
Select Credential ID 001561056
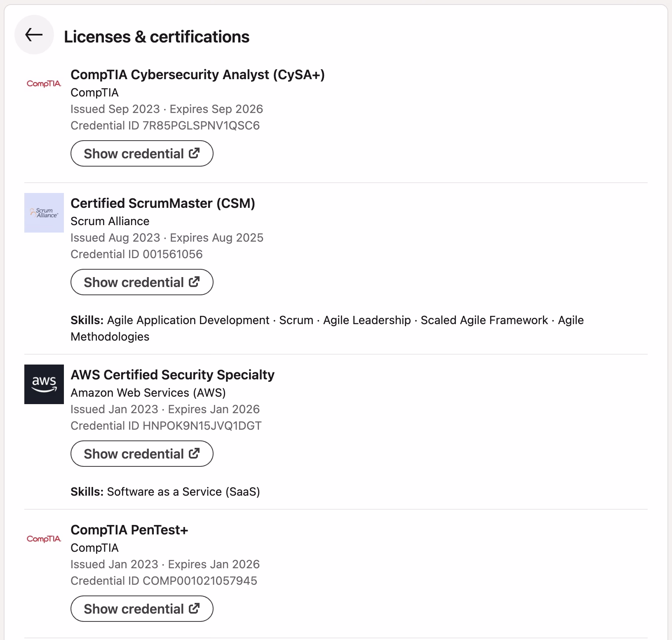click(136, 254)
